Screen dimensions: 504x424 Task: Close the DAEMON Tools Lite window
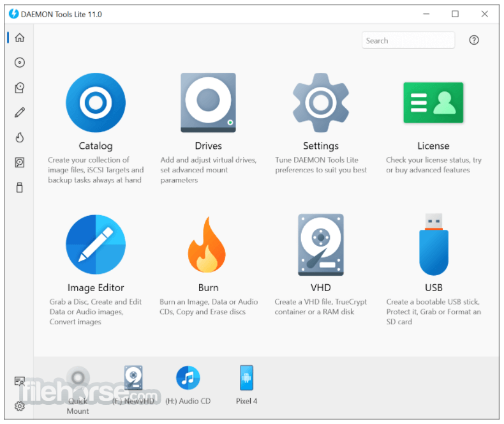point(485,14)
